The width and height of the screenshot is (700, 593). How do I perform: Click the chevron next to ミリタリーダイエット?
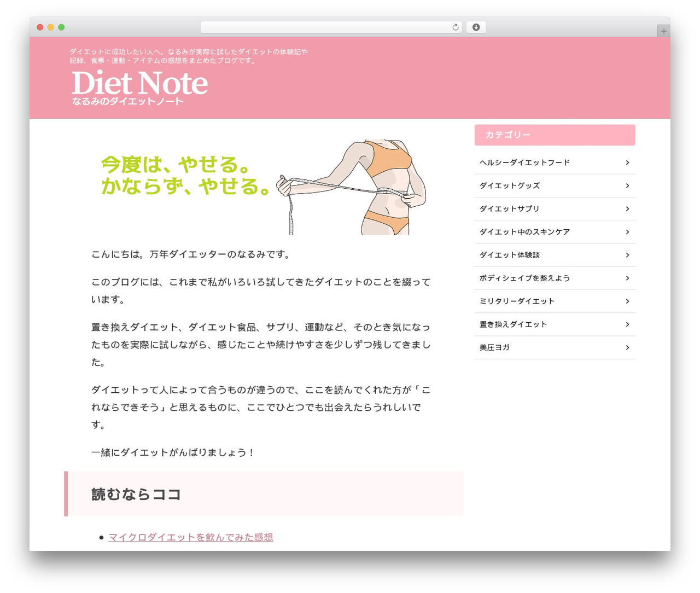click(627, 301)
